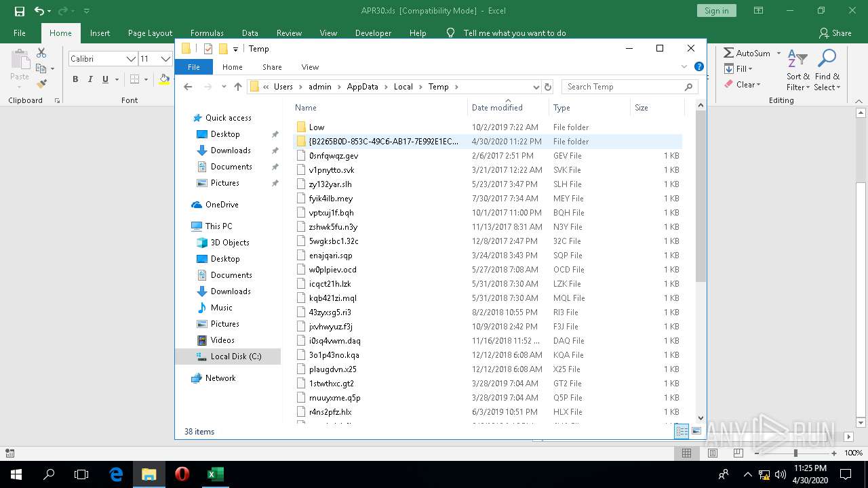Viewport: 868px width, 488px height.
Task: Open Find & Select magnifier
Action: 827,70
